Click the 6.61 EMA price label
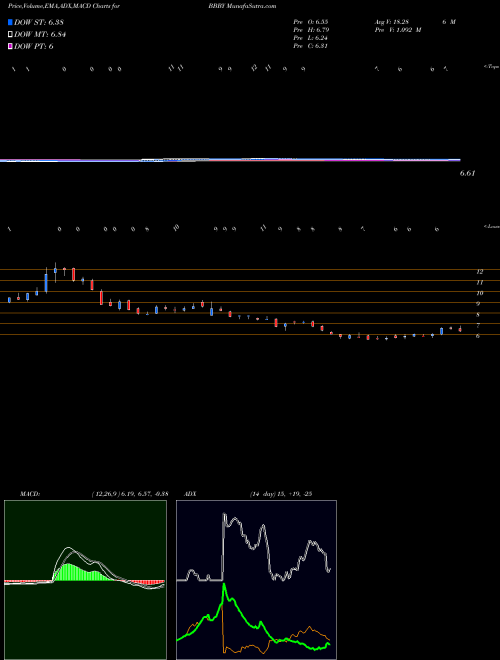The height and width of the screenshot is (660, 500). (x=468, y=173)
